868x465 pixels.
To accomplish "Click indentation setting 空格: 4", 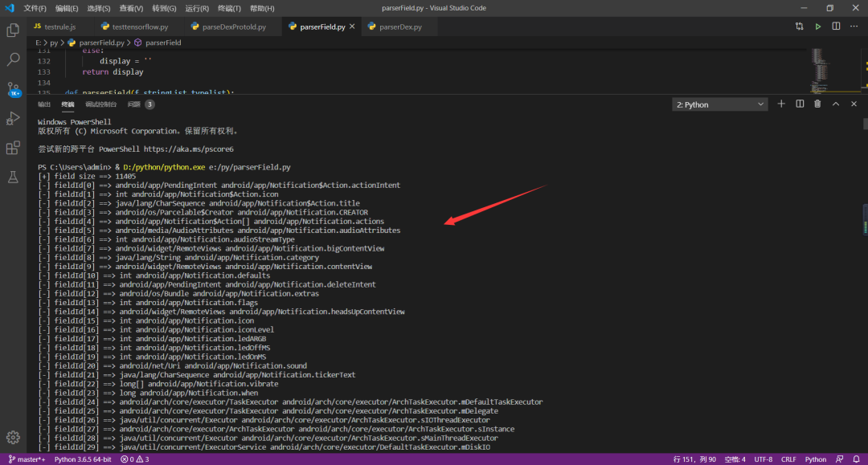I will coord(735,459).
